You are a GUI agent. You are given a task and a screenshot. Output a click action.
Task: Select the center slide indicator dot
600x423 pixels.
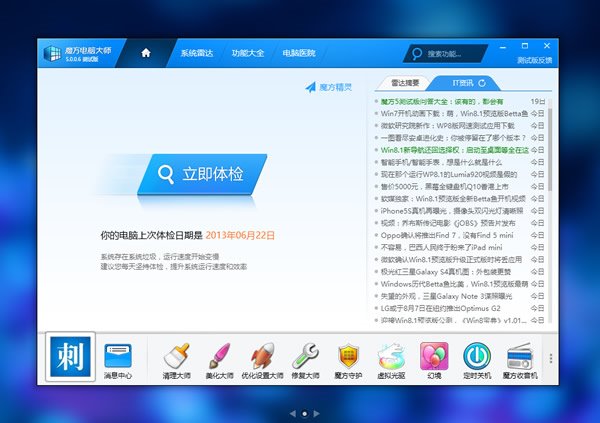(x=305, y=413)
